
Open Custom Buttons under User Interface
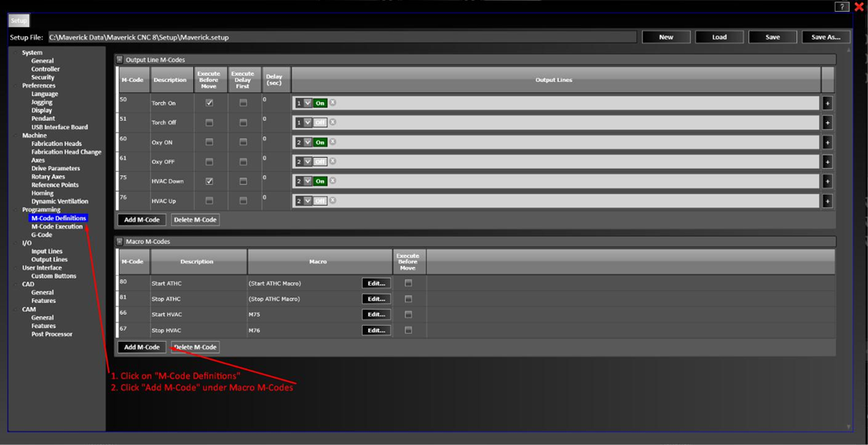(x=54, y=276)
